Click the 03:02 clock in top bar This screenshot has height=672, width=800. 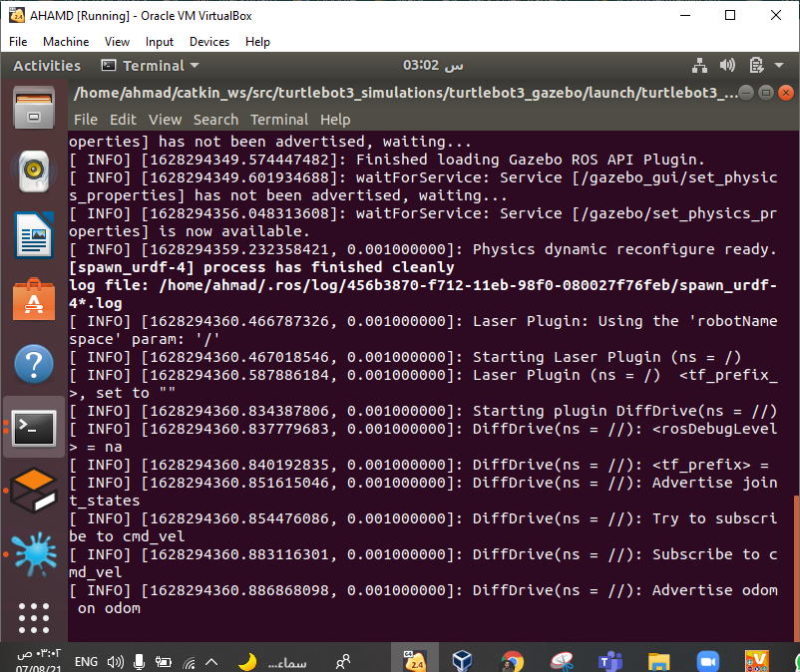[433, 65]
